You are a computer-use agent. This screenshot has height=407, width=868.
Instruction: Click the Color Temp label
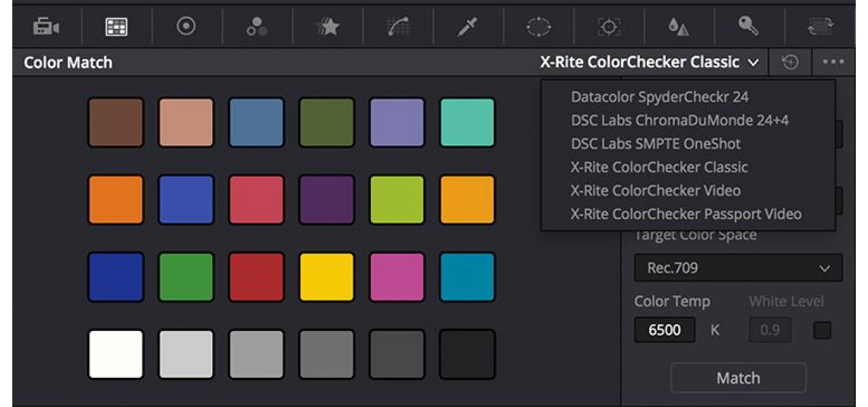coord(672,302)
